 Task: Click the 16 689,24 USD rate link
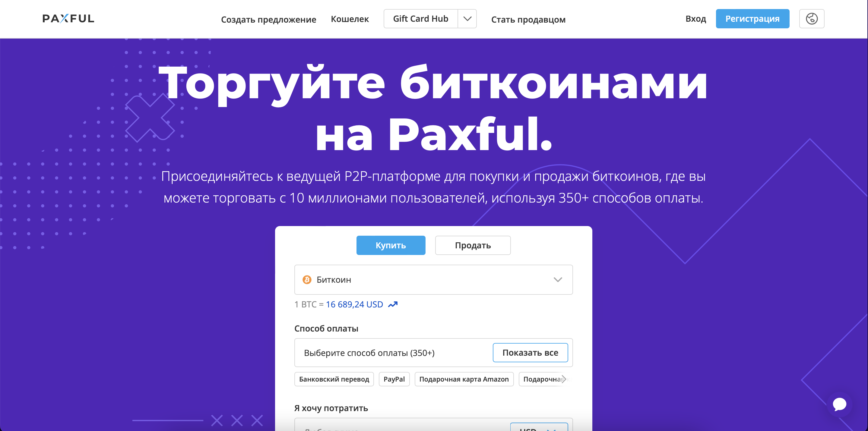click(354, 304)
